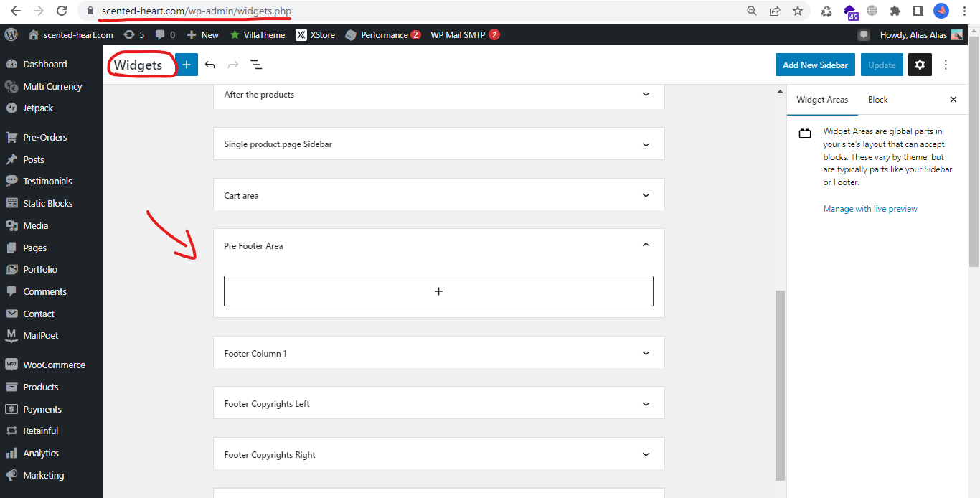
Task: Open the New content menu
Action: coord(202,34)
